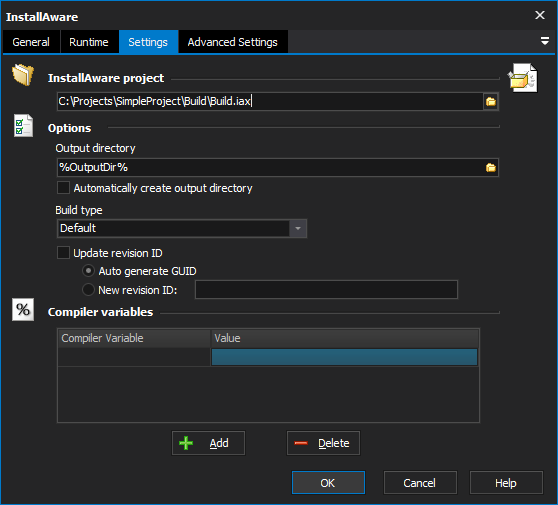Image resolution: width=558 pixels, height=505 pixels.
Task: Click the empty Compiler Variable cell
Action: [x=134, y=357]
